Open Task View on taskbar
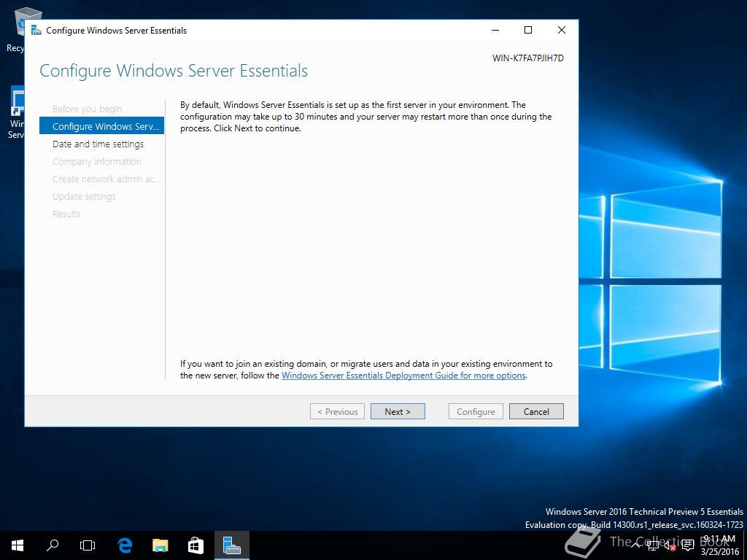 point(88,545)
